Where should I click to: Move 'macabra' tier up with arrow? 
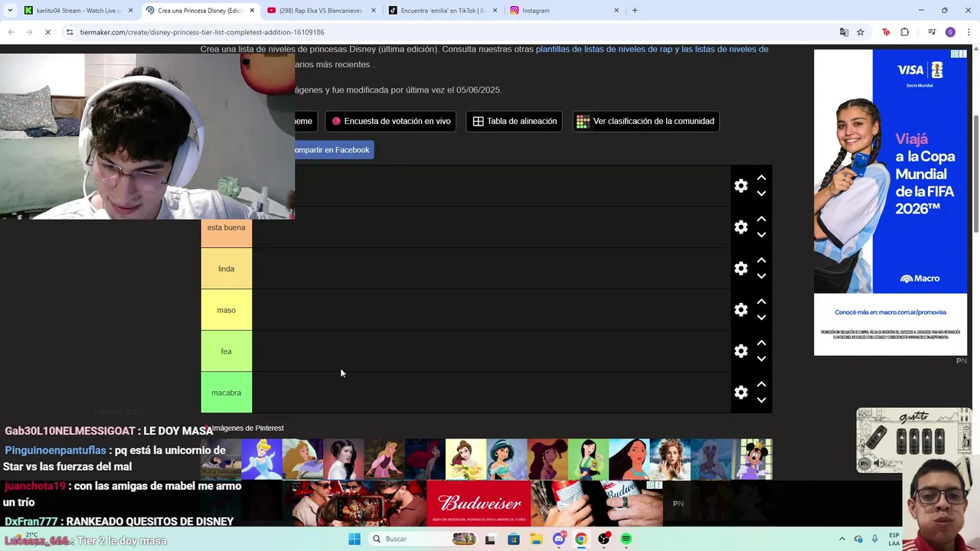click(x=761, y=384)
